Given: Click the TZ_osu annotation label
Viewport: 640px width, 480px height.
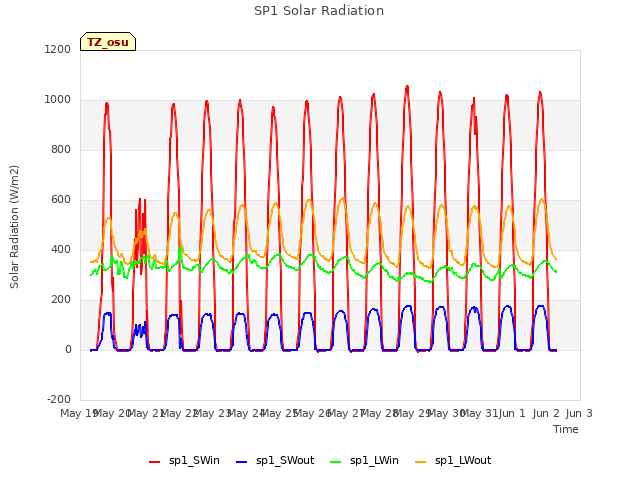Looking at the screenshot, I should point(108,42).
